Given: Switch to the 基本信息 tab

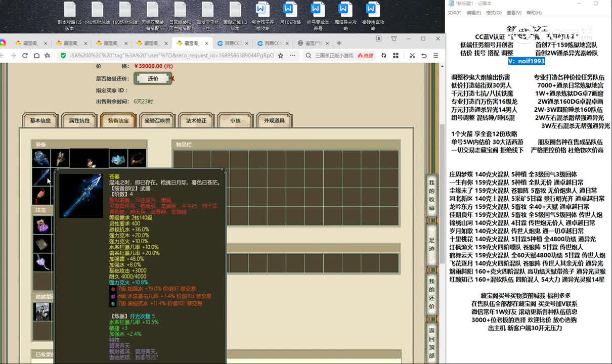Looking at the screenshot, I should 40,121.
